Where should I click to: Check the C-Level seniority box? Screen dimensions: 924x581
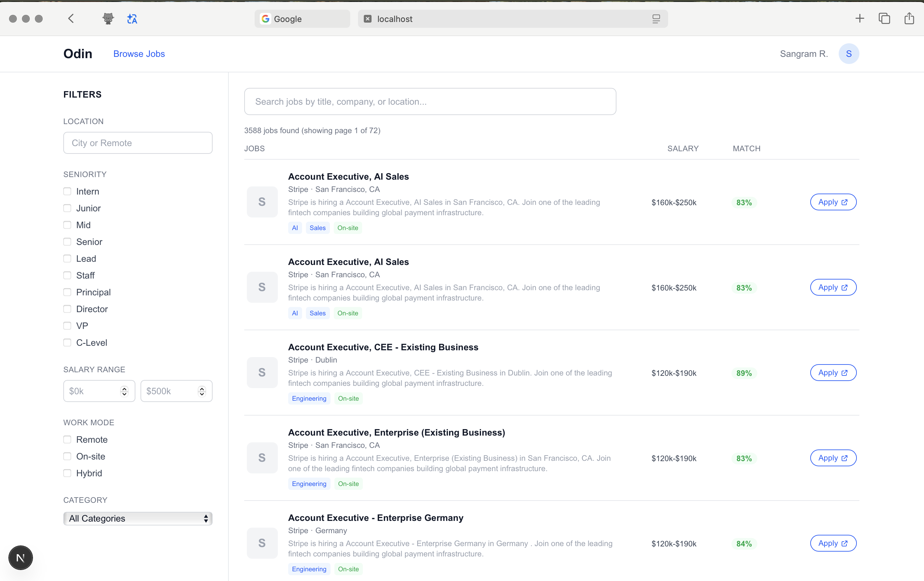point(67,343)
